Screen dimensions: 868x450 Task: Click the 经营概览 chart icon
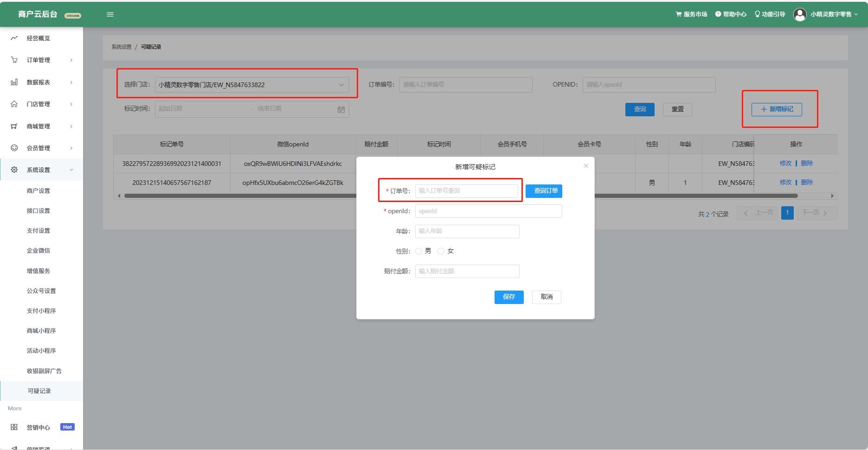(x=14, y=38)
